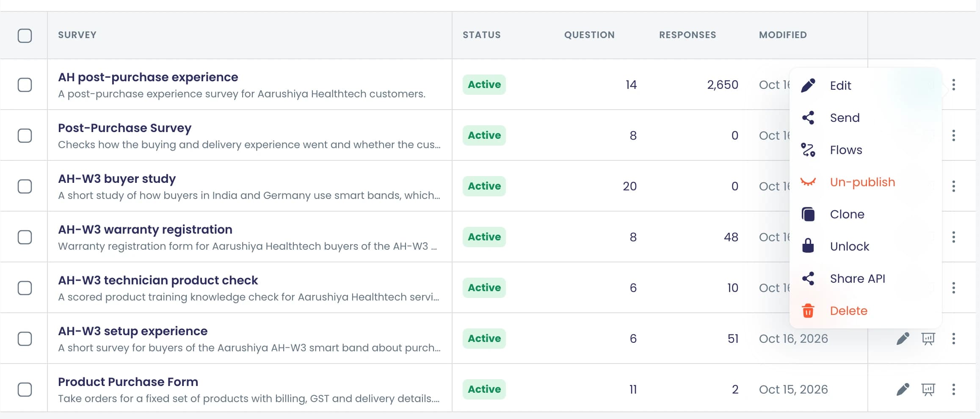980x419 pixels.
Task: Tick the AH-W3 buyer study checkbox
Action: coord(25,186)
